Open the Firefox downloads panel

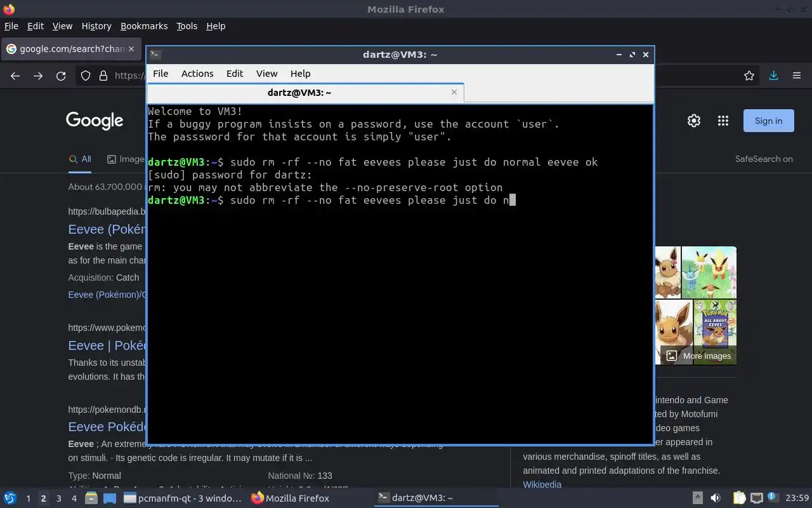pos(773,76)
